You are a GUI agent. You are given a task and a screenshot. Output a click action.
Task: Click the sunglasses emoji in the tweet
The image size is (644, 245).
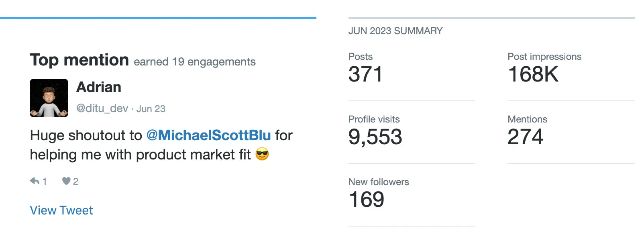click(263, 155)
